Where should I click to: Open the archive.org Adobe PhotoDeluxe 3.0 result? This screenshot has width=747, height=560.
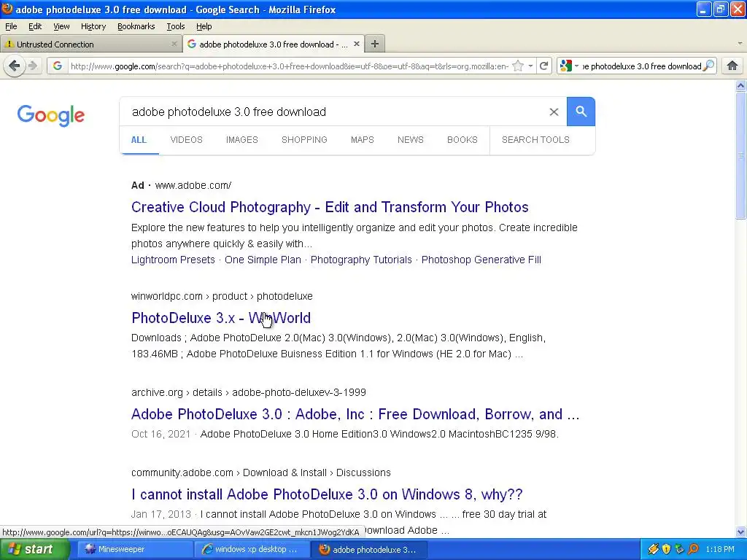tap(355, 414)
